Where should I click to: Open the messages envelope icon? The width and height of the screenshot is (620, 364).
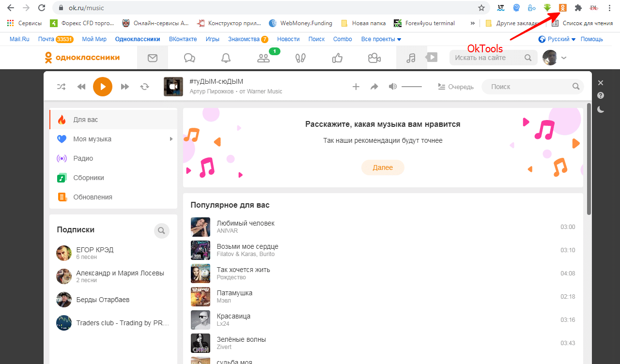(153, 58)
